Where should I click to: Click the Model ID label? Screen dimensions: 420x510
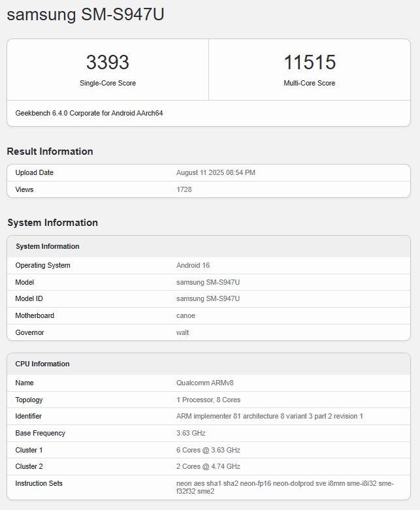tap(29, 298)
